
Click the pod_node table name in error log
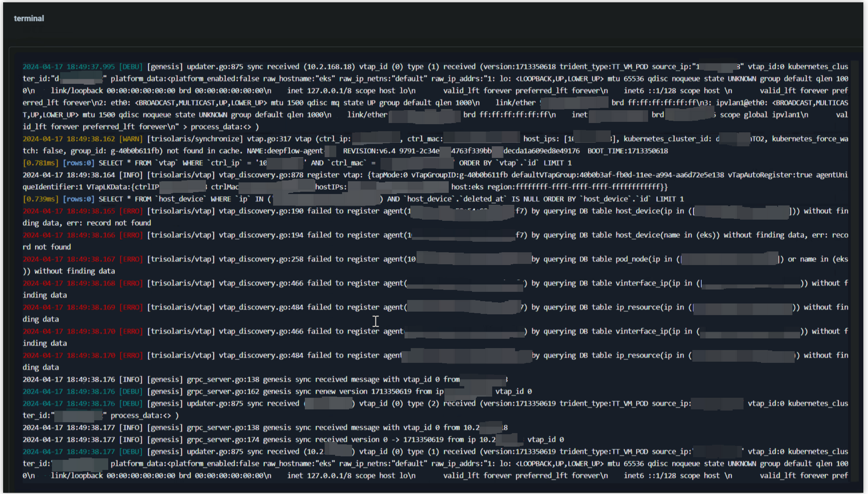pos(631,259)
